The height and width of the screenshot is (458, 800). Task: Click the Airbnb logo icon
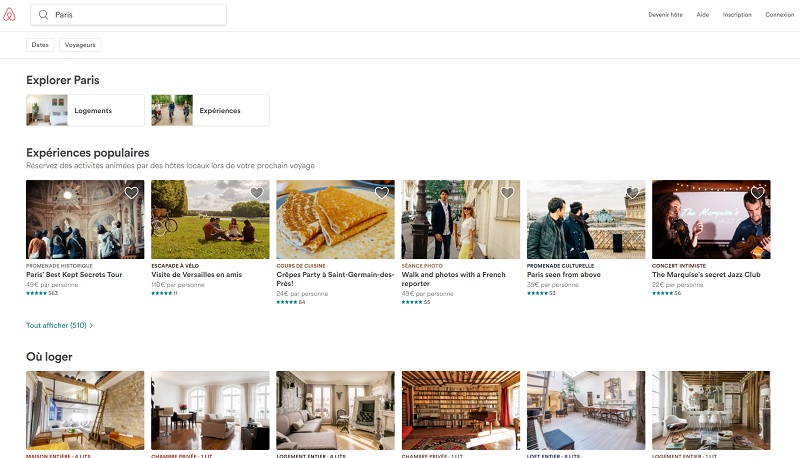click(x=10, y=14)
